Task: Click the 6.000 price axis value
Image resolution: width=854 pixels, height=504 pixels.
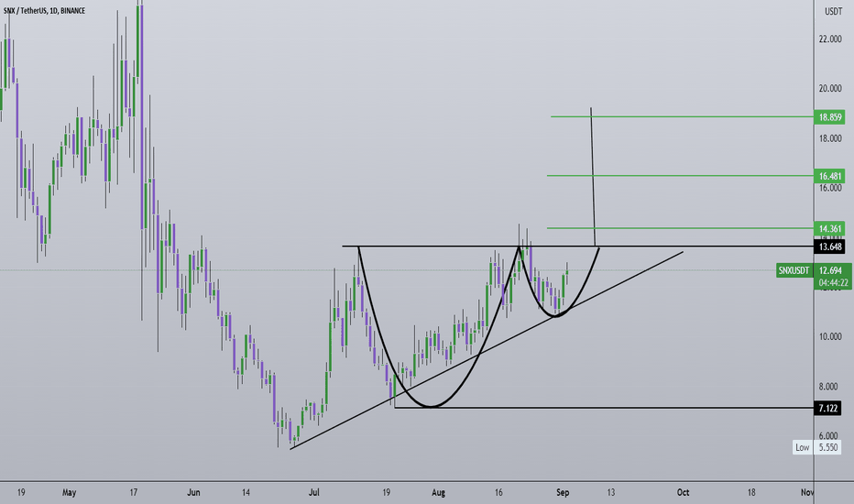Action: (x=827, y=436)
